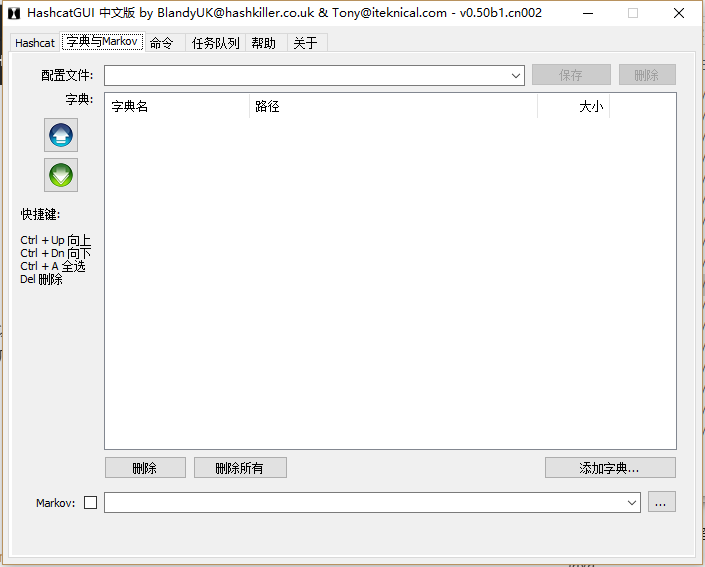This screenshot has height=567, width=705.
Task: Sort by the 大小 column header
Action: [x=574, y=106]
